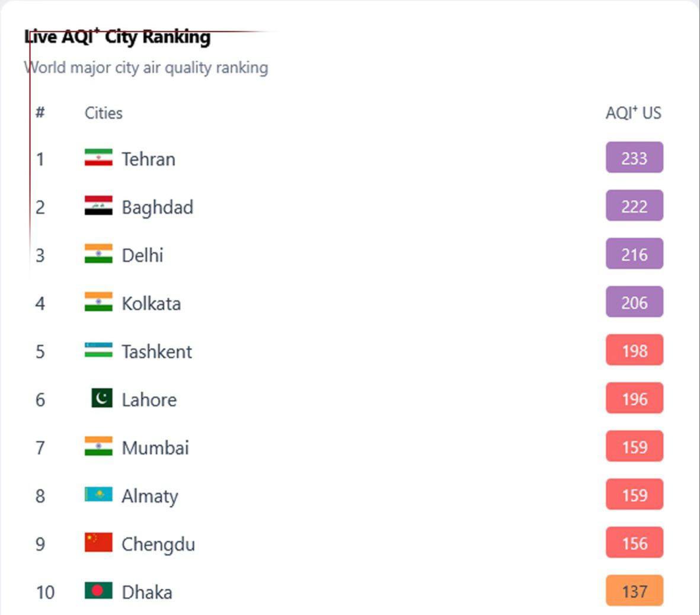
Task: Click the India flag next to Kolkata
Action: [x=98, y=302]
